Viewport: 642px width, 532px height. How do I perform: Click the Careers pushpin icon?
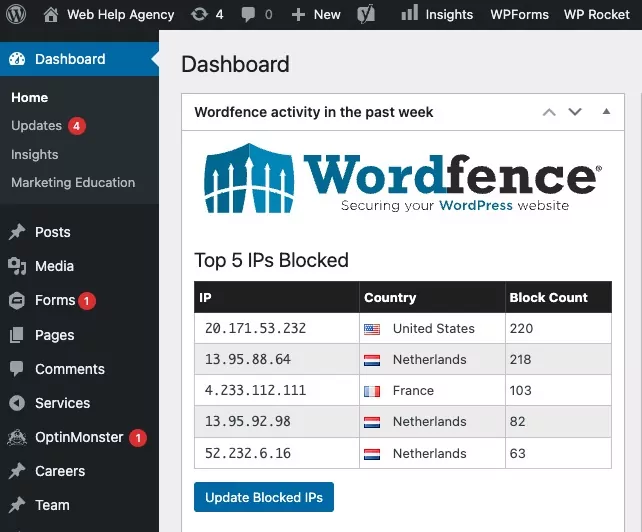coord(17,471)
